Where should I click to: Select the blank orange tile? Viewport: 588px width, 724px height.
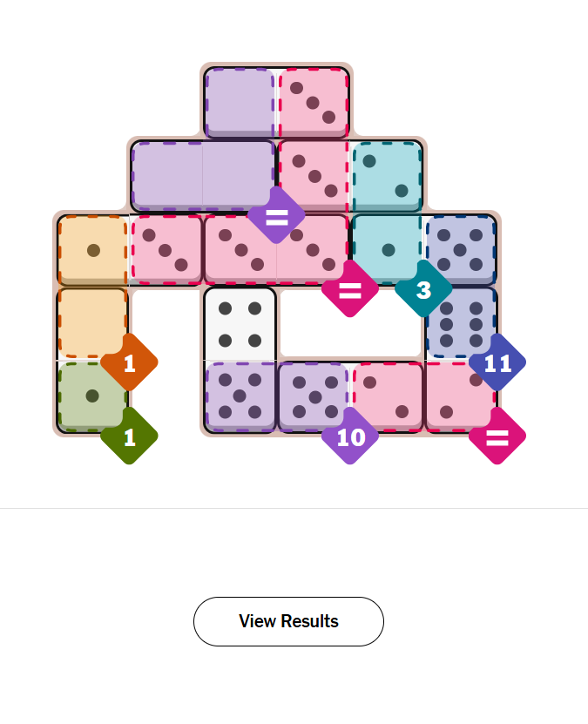coord(92,322)
